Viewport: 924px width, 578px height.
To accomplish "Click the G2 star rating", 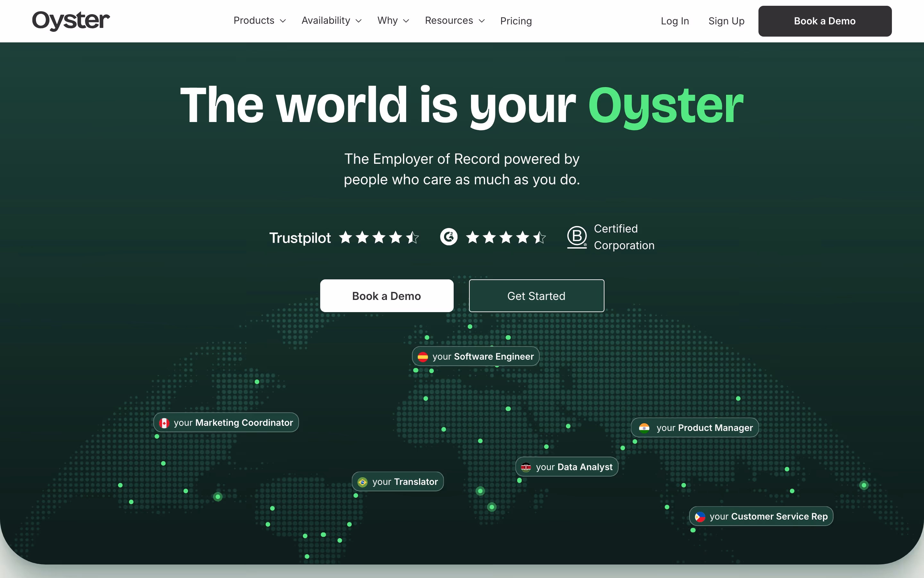I will coord(506,237).
